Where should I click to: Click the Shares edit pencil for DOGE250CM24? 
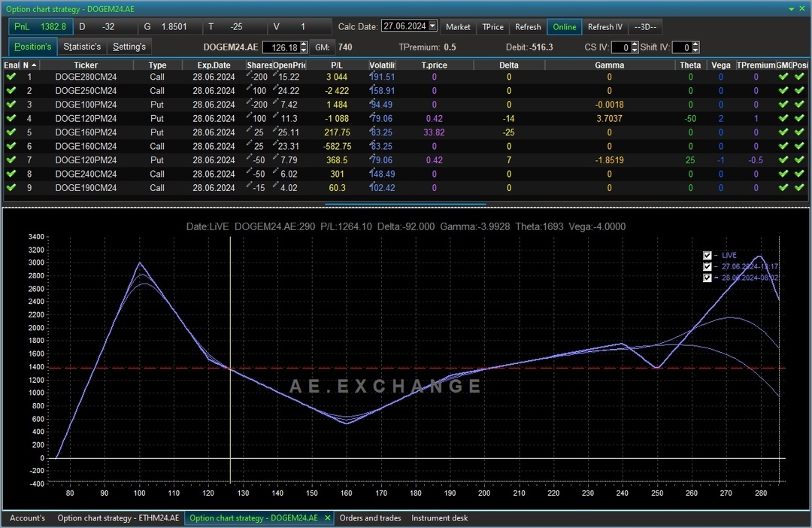pyautogui.click(x=249, y=89)
